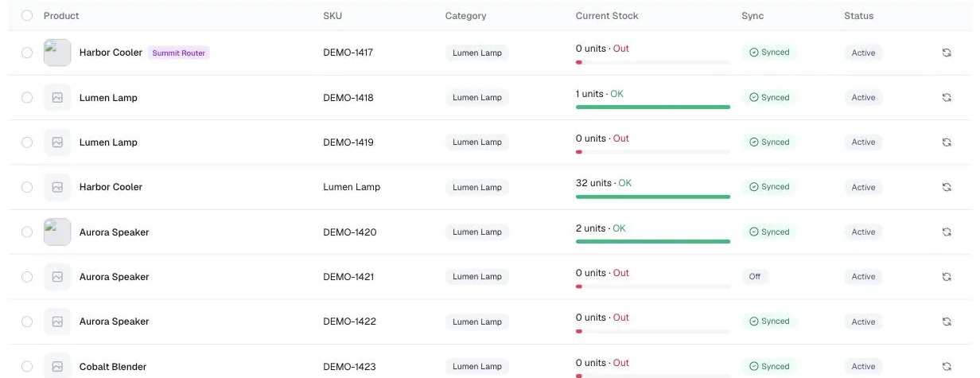This screenshot has height=378, width=980.
Task: Check the DEMO-1418 Lumen Lamp row
Action: (x=27, y=97)
